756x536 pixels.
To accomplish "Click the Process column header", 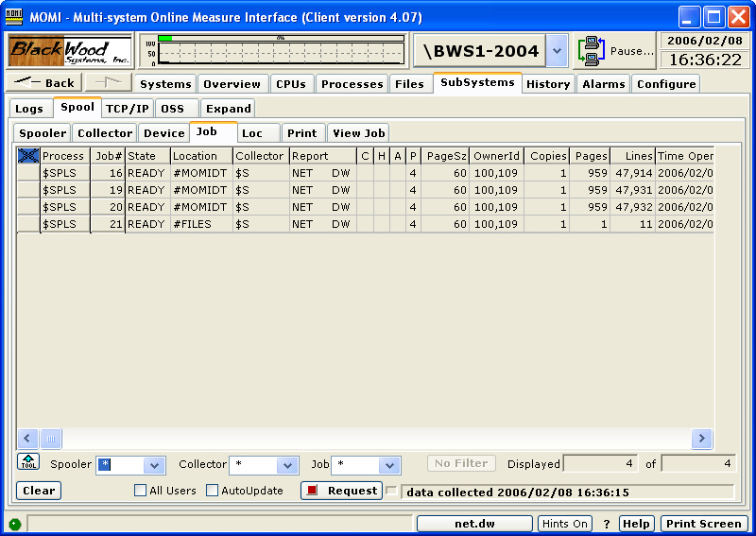I will (x=65, y=156).
